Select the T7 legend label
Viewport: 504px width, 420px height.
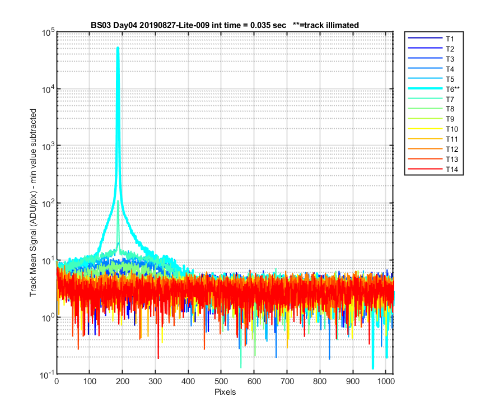(450, 99)
